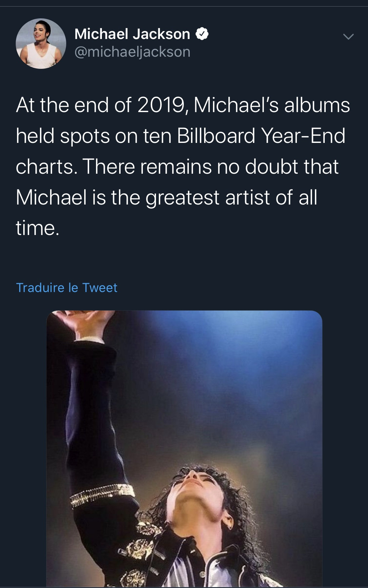Click the Michael Jackson display name

pyautogui.click(x=132, y=34)
